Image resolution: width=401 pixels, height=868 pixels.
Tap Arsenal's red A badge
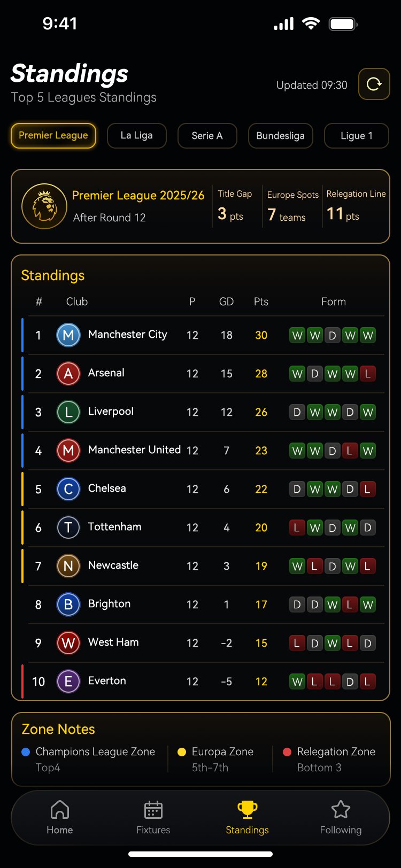(x=68, y=374)
